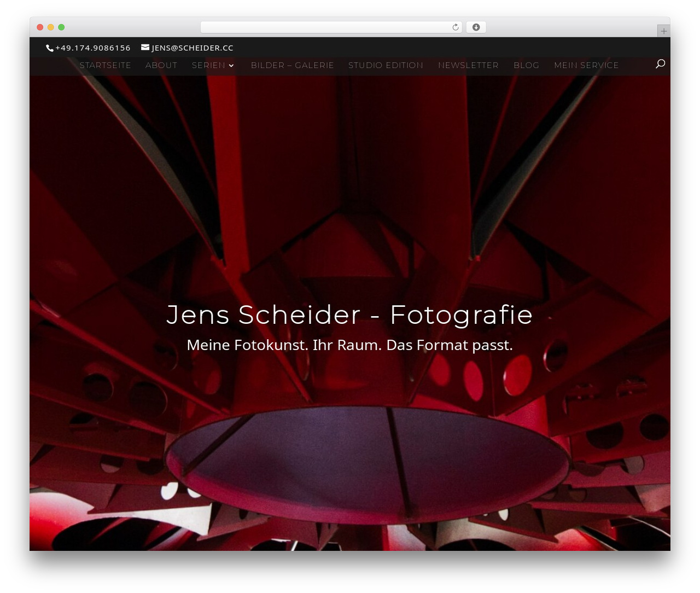
Task: Expand the Serien submenu chevron
Action: [231, 66]
